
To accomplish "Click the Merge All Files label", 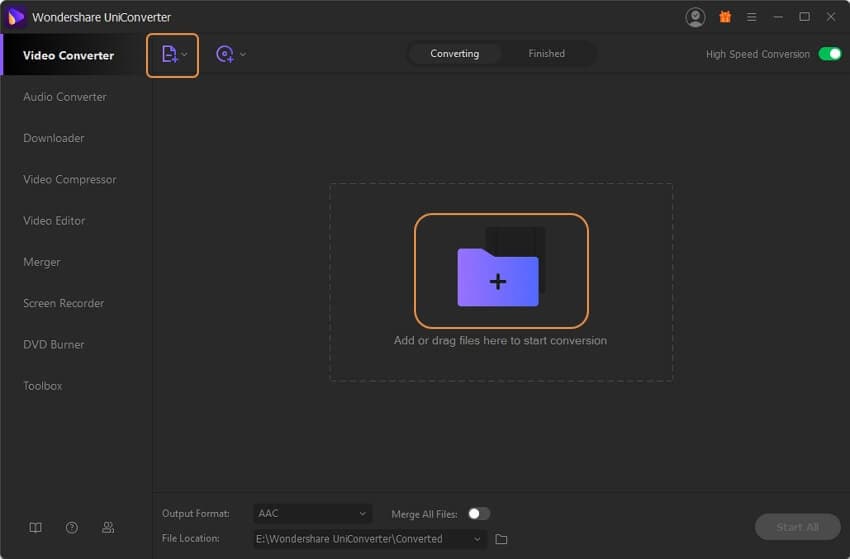I will (x=424, y=514).
